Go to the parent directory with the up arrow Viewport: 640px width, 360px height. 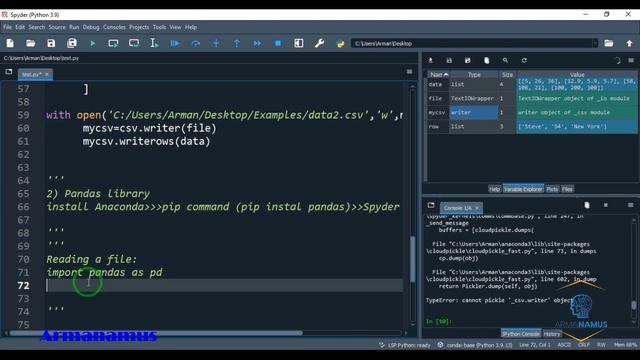(629, 43)
